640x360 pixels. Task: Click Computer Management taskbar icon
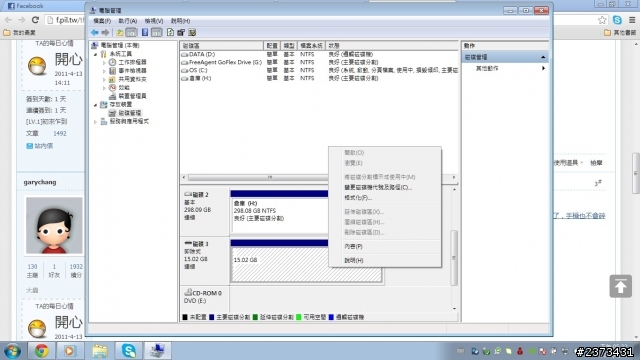[158, 351]
